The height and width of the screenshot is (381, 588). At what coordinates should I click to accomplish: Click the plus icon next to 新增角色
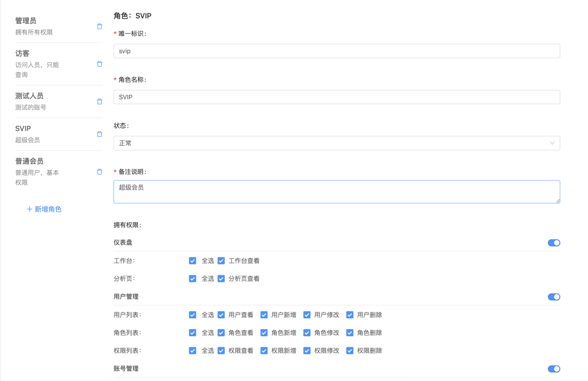click(30, 209)
